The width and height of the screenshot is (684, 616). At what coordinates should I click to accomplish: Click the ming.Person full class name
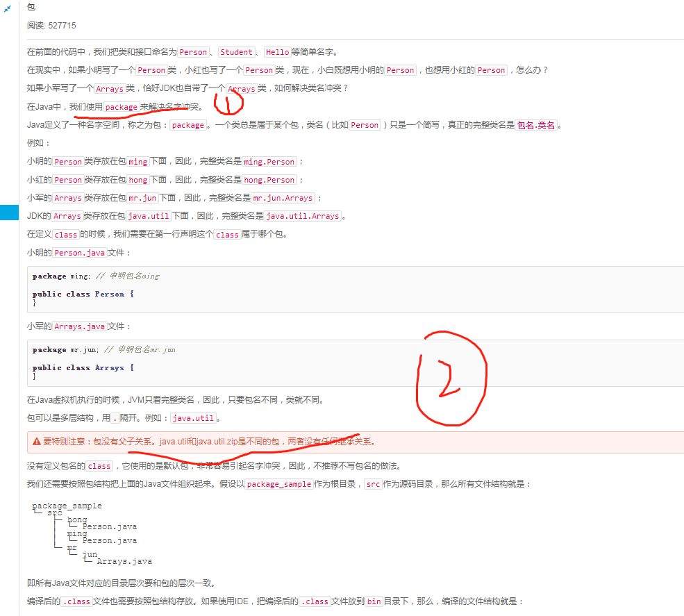pyautogui.click(x=269, y=162)
